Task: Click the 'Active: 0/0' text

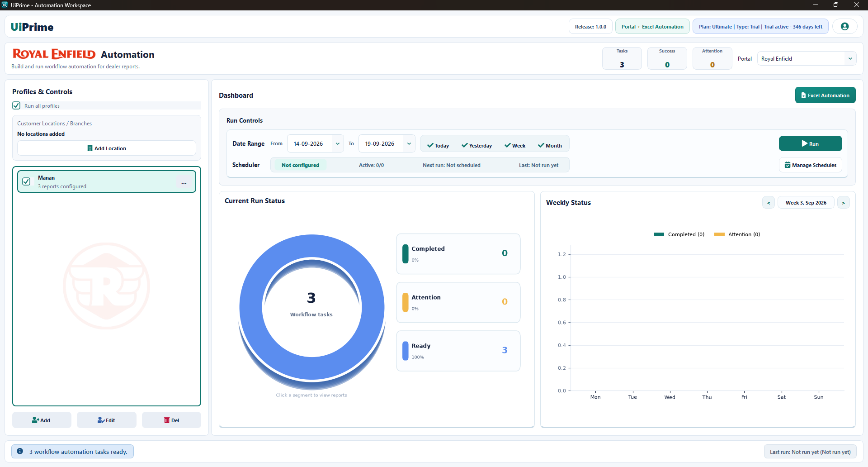Action: 371,165
